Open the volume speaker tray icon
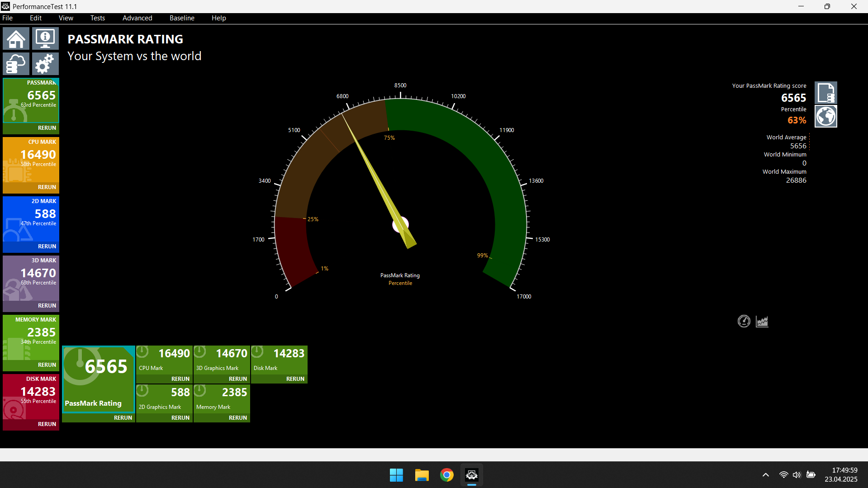868x488 pixels. click(797, 475)
